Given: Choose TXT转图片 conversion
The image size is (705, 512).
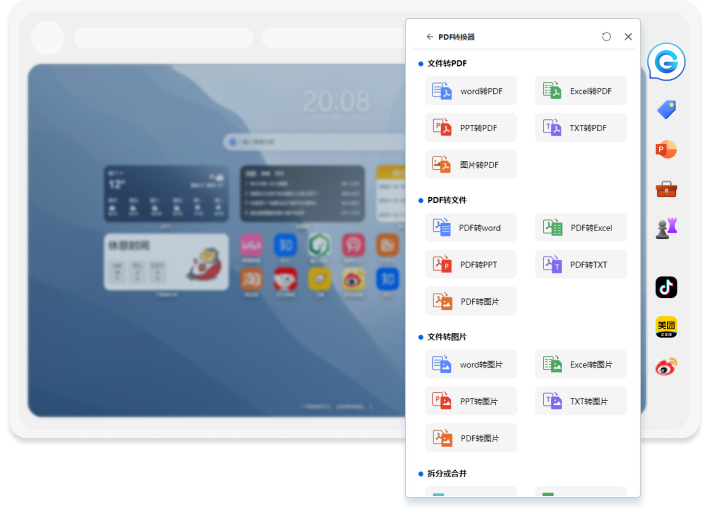Looking at the screenshot, I should coord(581,401).
